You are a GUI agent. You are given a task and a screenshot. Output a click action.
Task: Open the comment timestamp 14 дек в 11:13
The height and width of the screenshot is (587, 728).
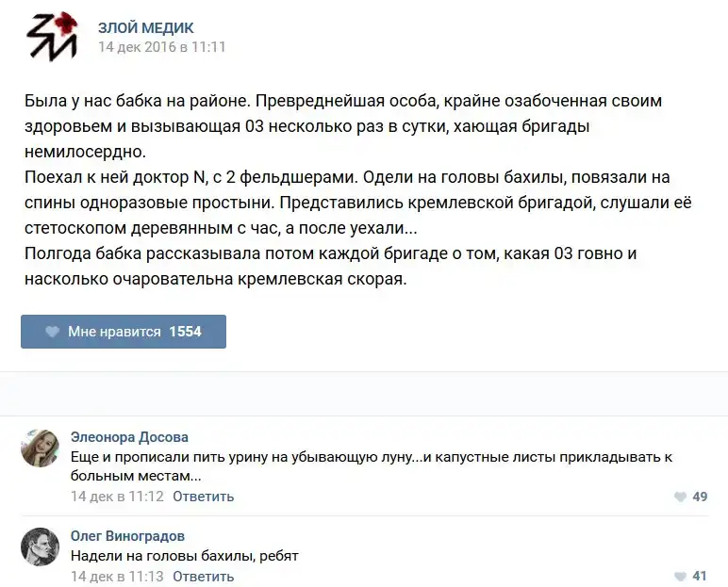[x=117, y=577]
